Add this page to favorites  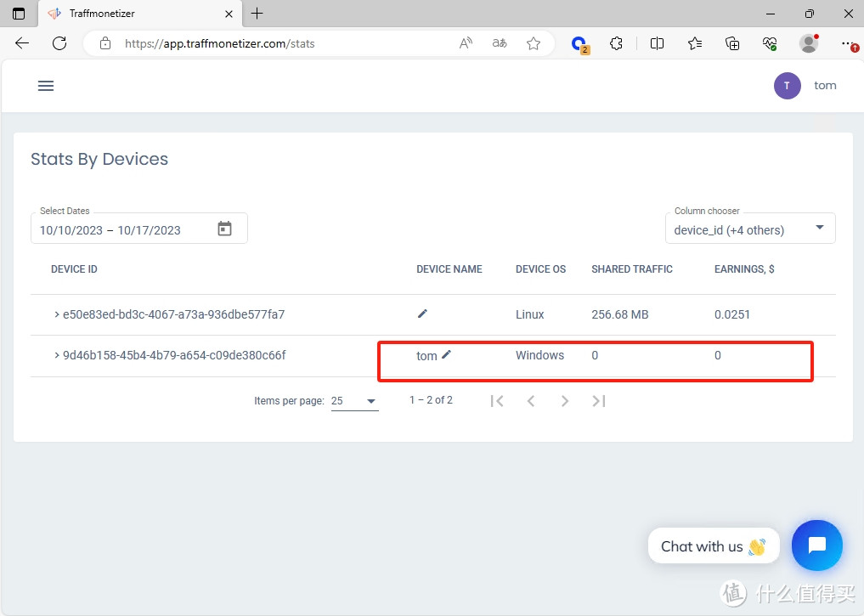pos(534,43)
